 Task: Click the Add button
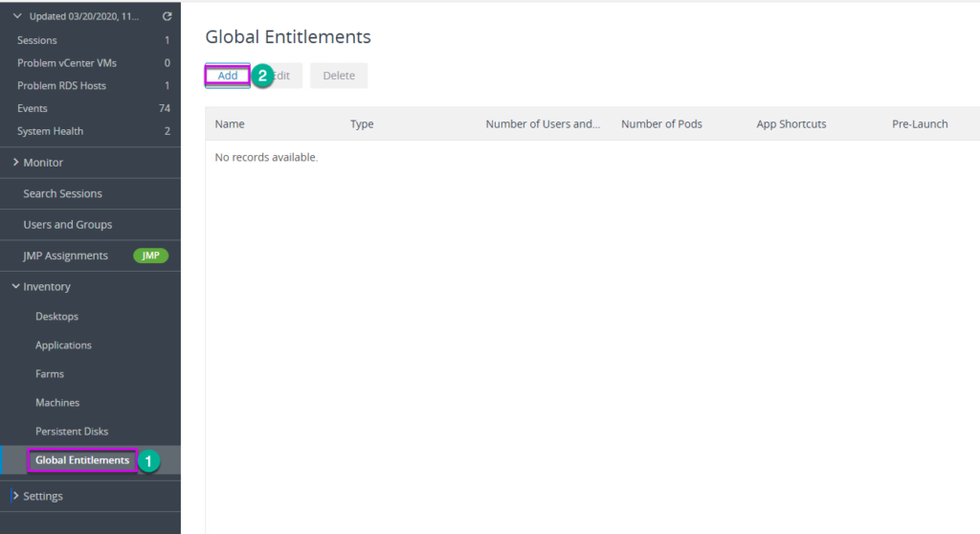[228, 76]
